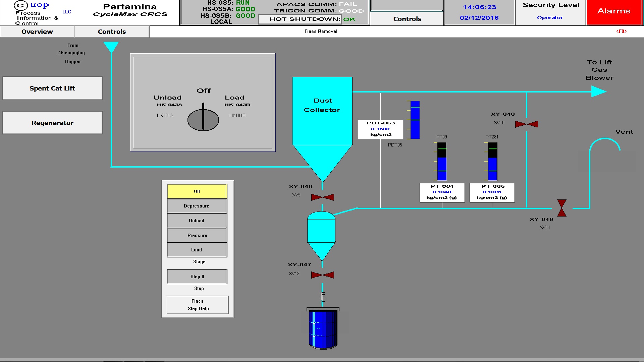Screen dimensions: 644x362
Task: Click the PT-064 bar graph
Action: pyautogui.click(x=442, y=162)
